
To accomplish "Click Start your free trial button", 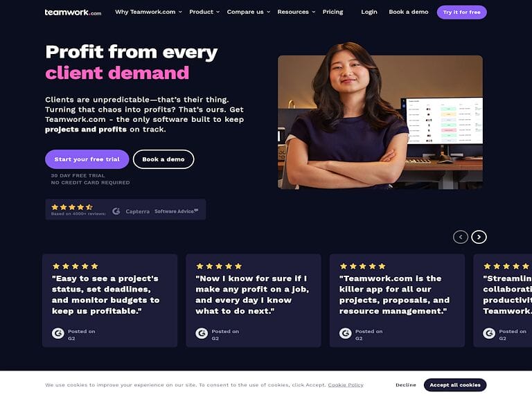I will pos(87,159).
